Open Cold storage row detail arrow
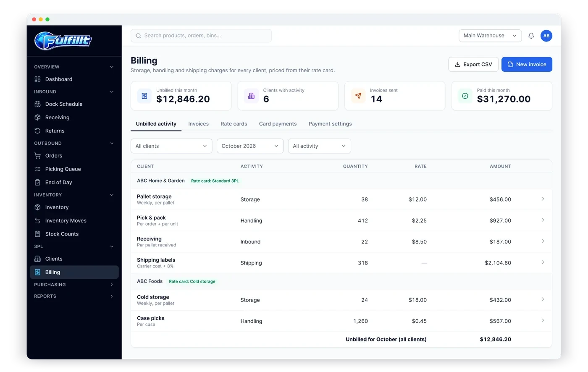The image size is (588, 372). (x=543, y=300)
